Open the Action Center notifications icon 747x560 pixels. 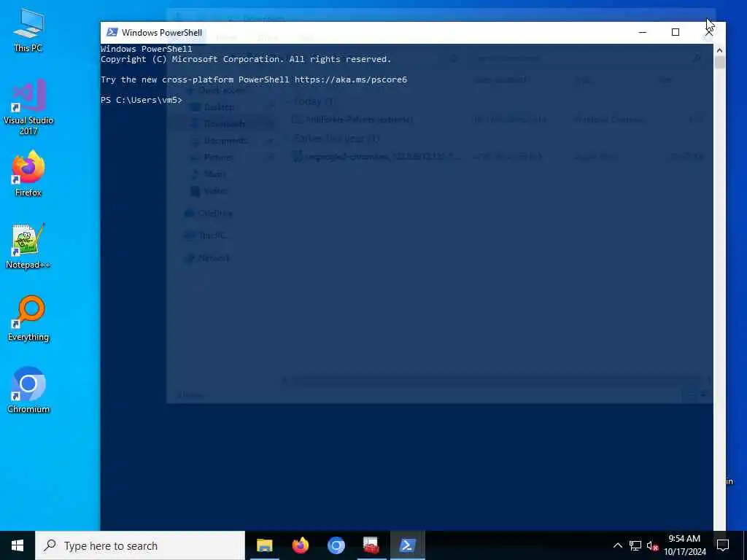point(723,545)
